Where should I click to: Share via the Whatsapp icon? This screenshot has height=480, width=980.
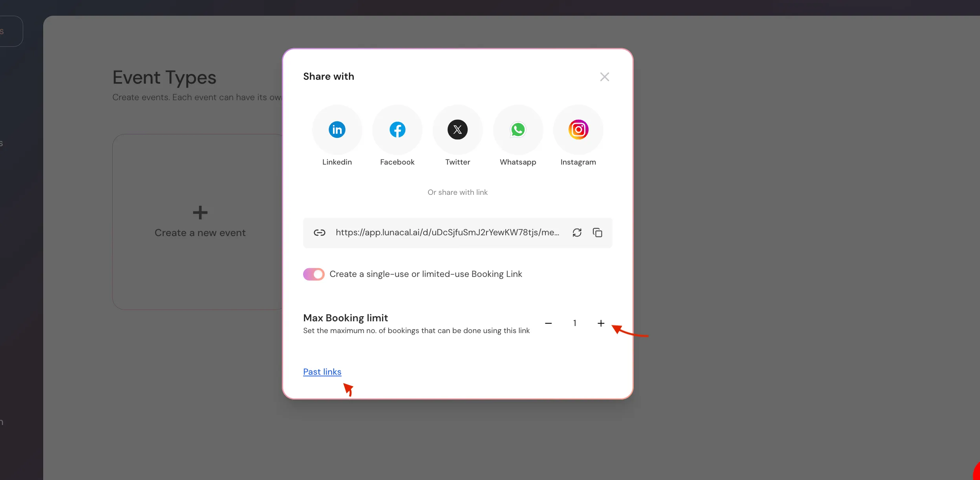click(x=518, y=130)
